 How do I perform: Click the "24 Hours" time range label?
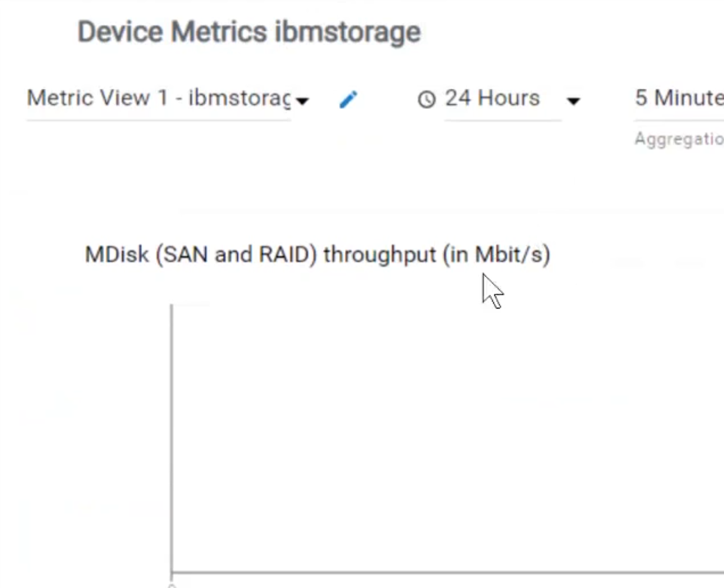coord(492,98)
